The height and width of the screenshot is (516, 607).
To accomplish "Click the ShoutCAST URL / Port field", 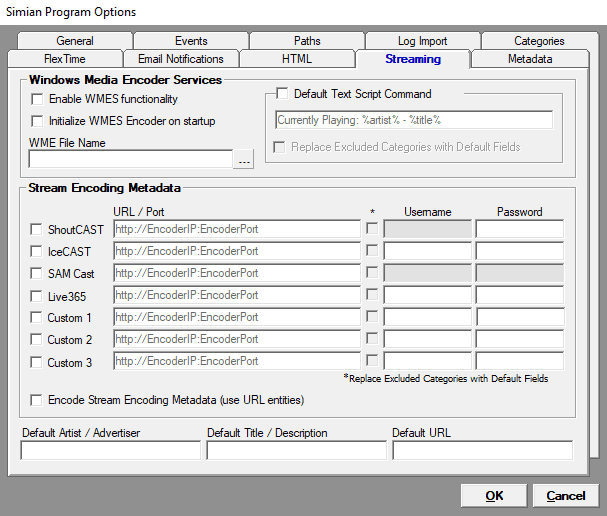I will [237, 229].
